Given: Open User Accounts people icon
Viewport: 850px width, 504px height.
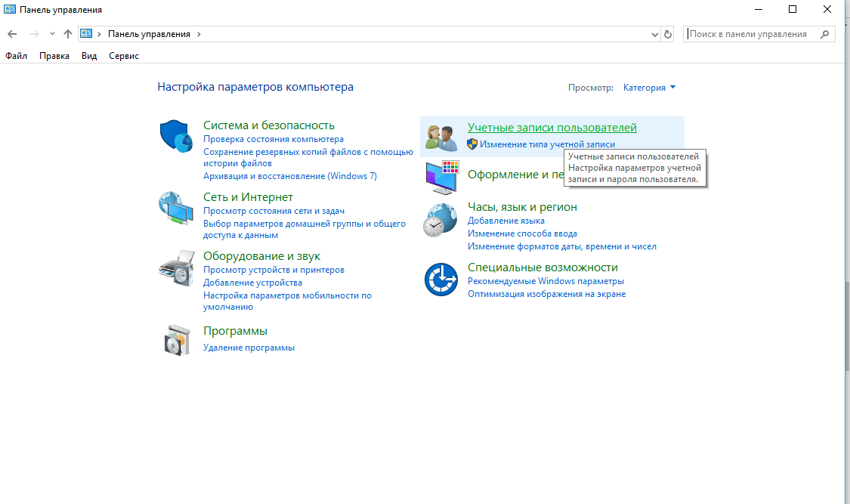Looking at the screenshot, I should (x=440, y=137).
